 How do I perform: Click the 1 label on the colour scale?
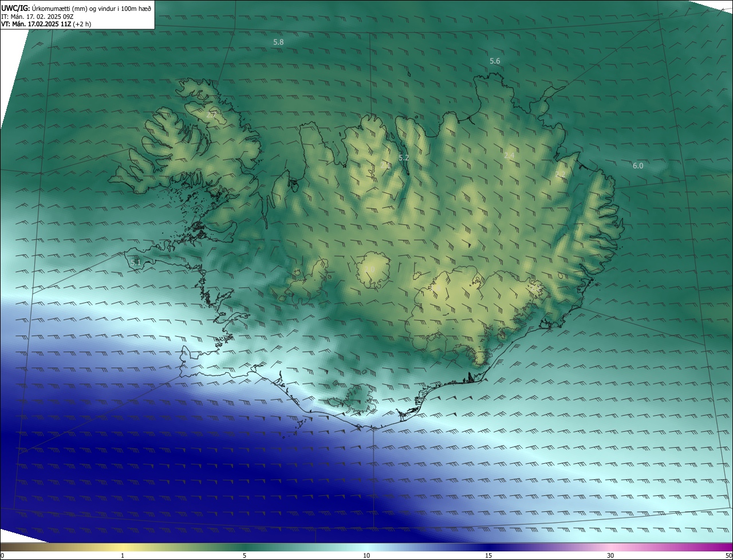(123, 555)
